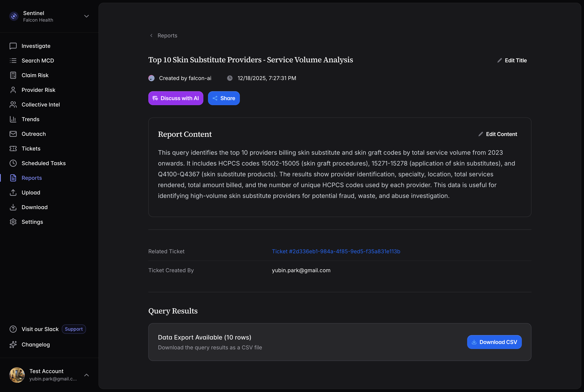Click the Investigate chat bubble icon

(x=13, y=46)
